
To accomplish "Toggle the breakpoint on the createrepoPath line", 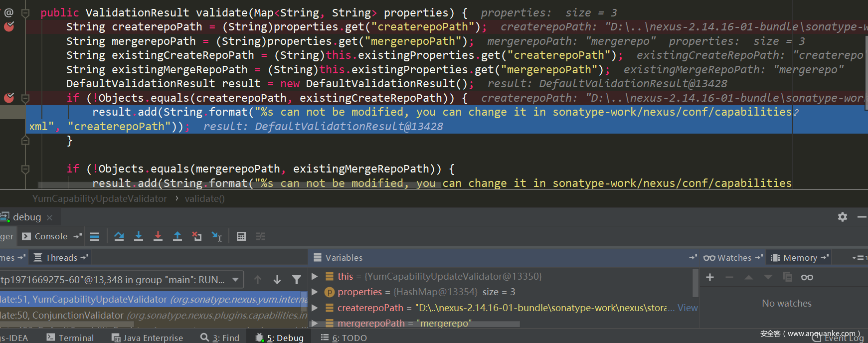I will tap(9, 26).
